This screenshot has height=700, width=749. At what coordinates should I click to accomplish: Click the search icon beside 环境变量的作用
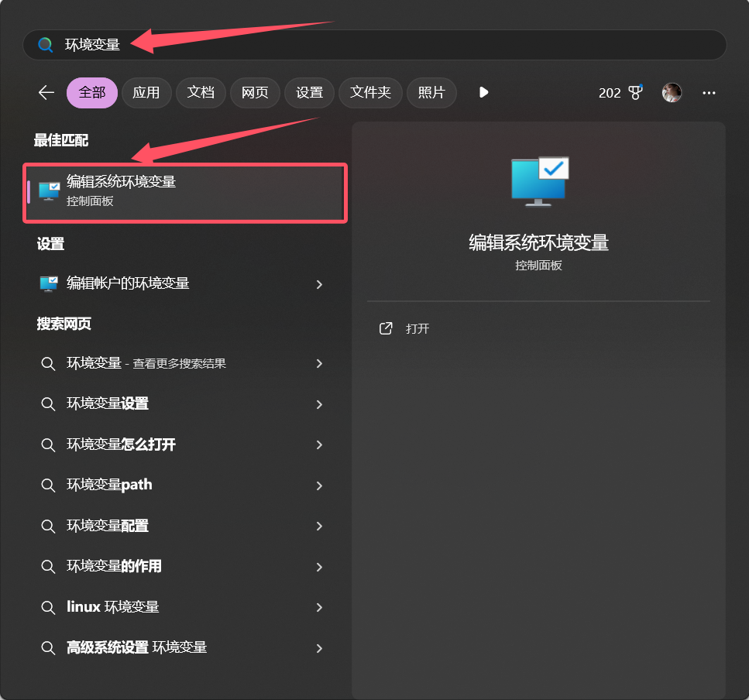(48, 567)
